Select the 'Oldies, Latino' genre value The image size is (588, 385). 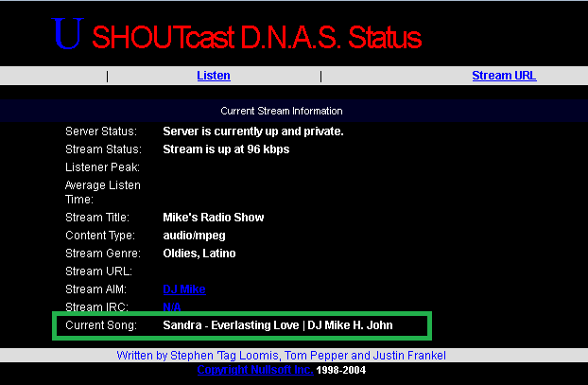click(199, 254)
